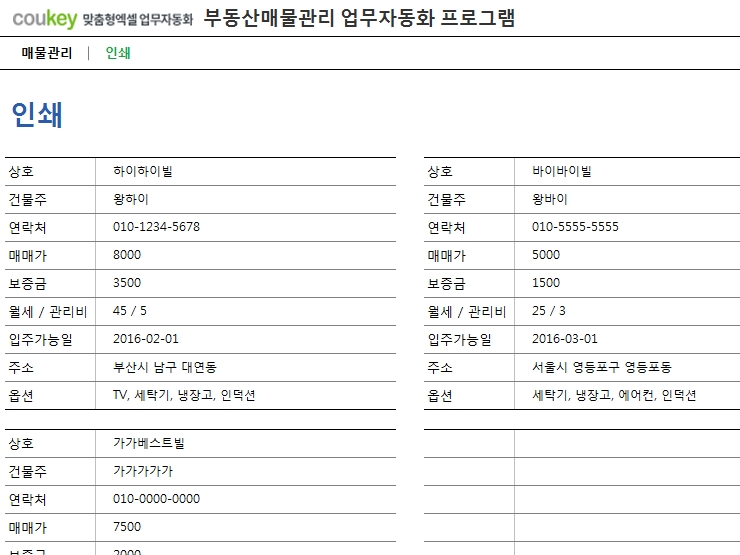
Task: Click rent value 25 / 3
Action: [x=549, y=311]
